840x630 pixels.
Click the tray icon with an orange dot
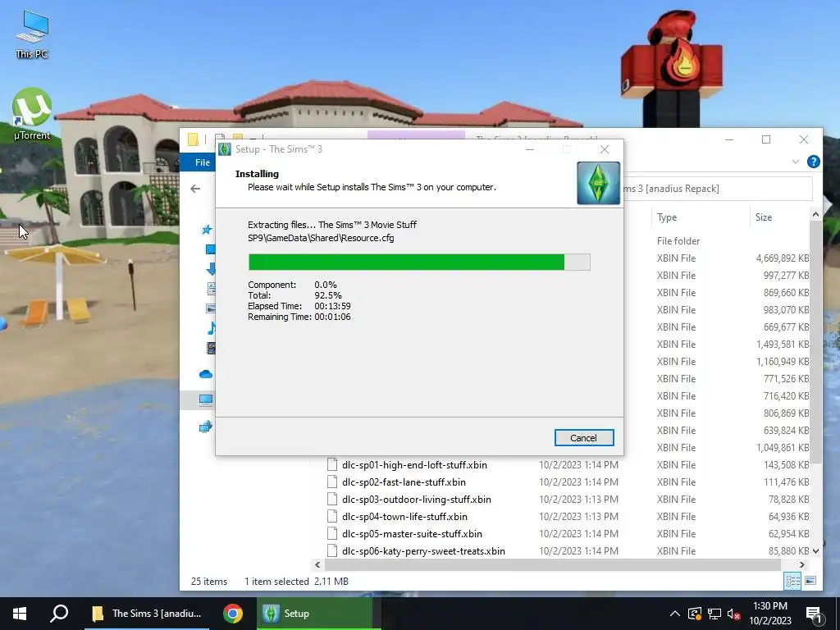(694, 614)
